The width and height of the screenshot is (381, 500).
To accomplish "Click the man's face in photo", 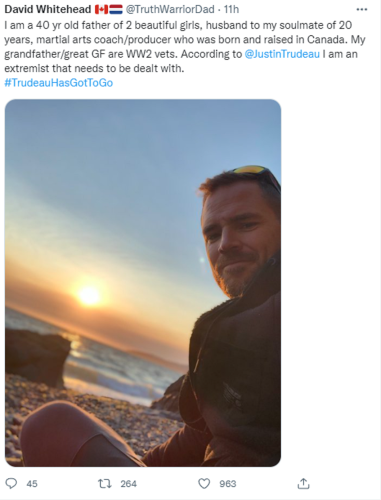I will 238,238.
